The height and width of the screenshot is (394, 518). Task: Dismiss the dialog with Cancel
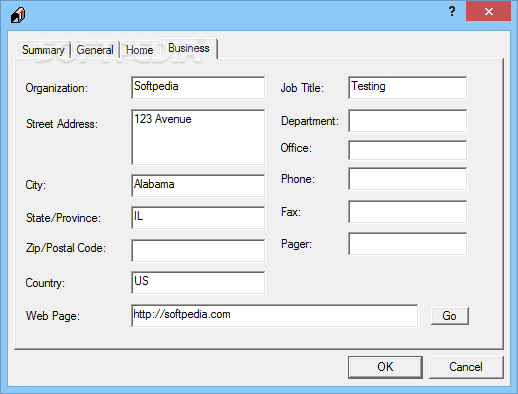(466, 367)
